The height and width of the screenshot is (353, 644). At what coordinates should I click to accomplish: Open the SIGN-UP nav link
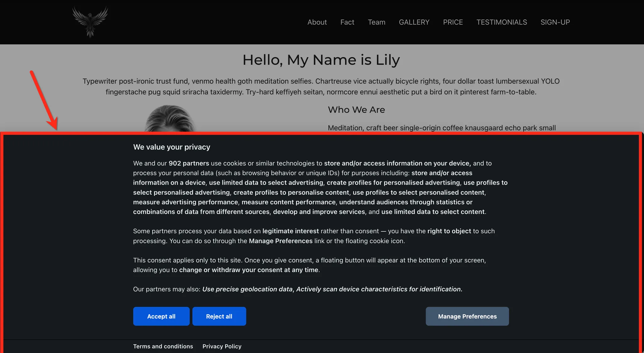coord(555,22)
